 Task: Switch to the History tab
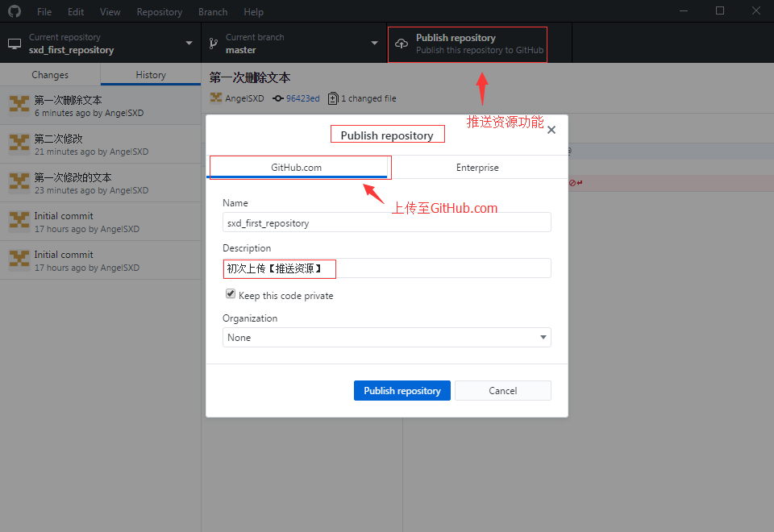pos(151,74)
